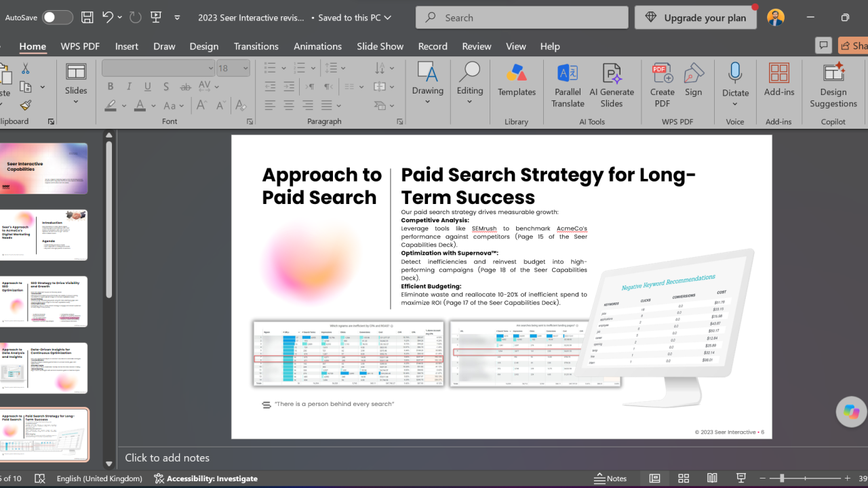Image resolution: width=868 pixels, height=488 pixels.
Task: Click the Create PDF icon
Action: pos(662,85)
